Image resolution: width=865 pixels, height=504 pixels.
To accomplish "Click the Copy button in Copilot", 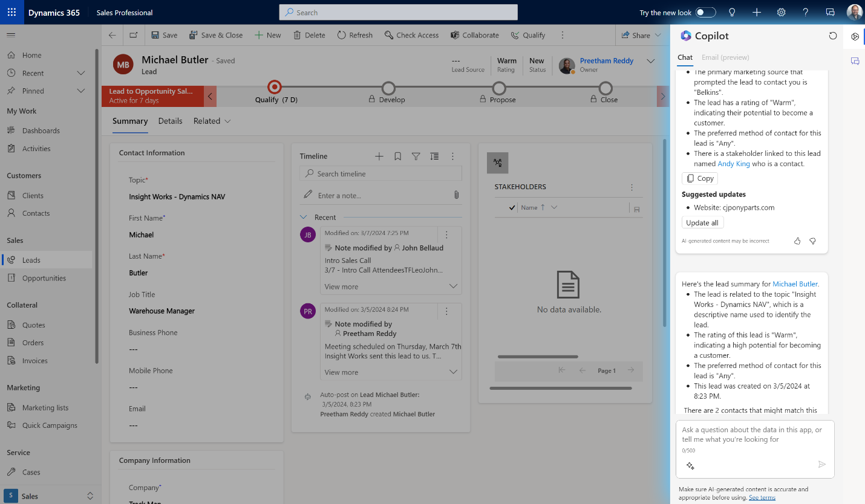I will 700,178.
